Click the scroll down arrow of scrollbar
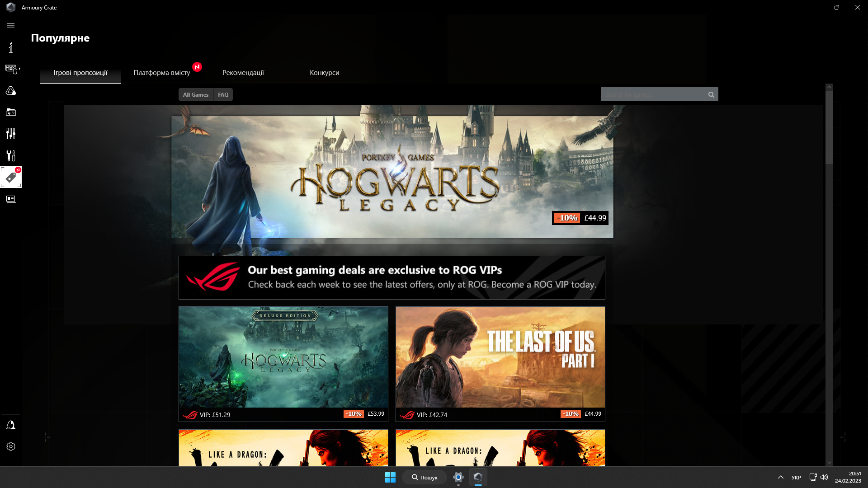The image size is (868, 488). coord(829,462)
